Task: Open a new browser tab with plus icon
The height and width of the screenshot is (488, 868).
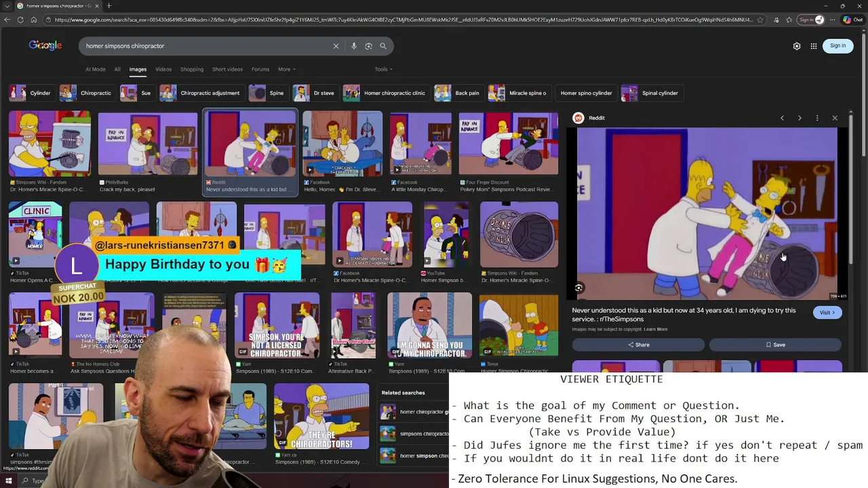Action: click(108, 5)
